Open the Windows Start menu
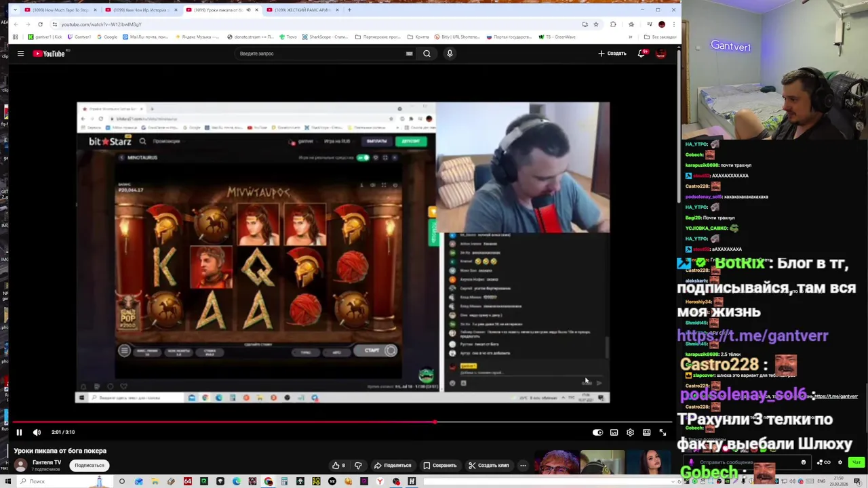This screenshot has width=868, height=488. click(7, 482)
